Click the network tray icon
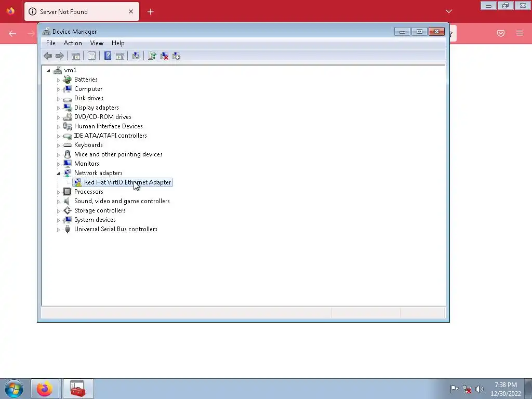The width and height of the screenshot is (532, 399). tap(467, 389)
